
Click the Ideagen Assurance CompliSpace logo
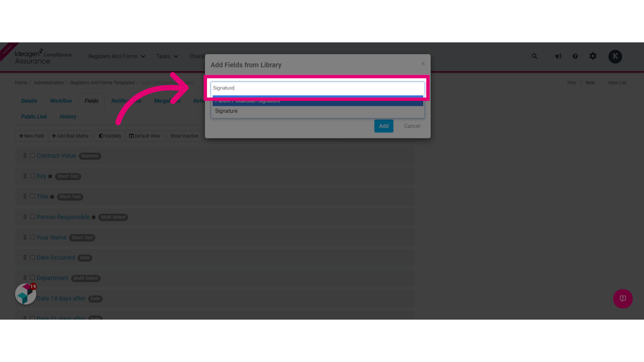pos(43,56)
